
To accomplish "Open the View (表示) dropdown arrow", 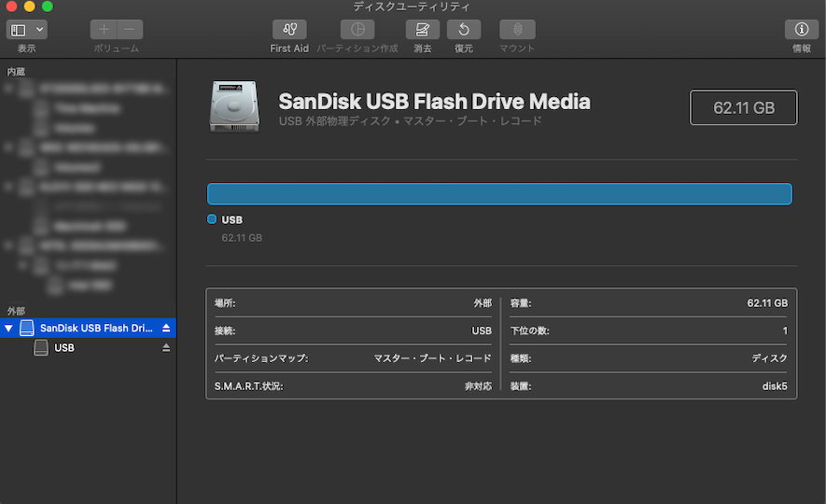I will point(39,30).
